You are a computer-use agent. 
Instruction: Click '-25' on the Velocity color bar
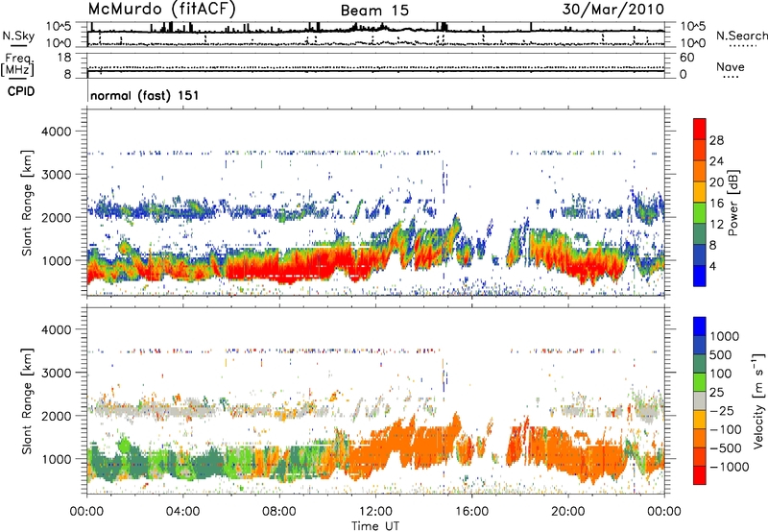point(722,410)
